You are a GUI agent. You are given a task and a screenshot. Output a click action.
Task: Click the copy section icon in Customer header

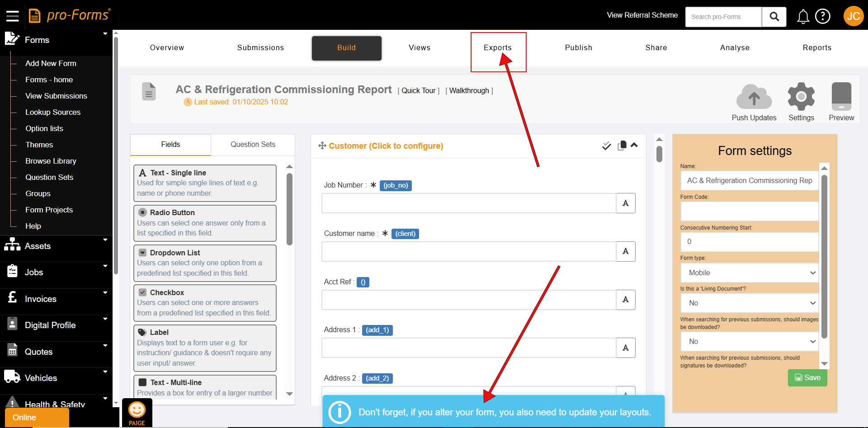click(622, 145)
